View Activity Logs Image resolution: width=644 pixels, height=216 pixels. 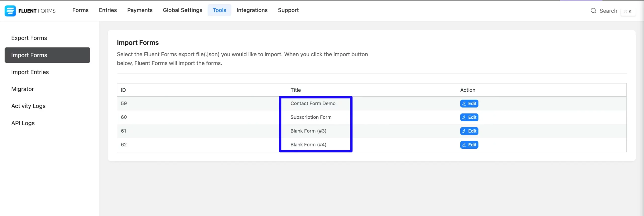click(x=47, y=106)
